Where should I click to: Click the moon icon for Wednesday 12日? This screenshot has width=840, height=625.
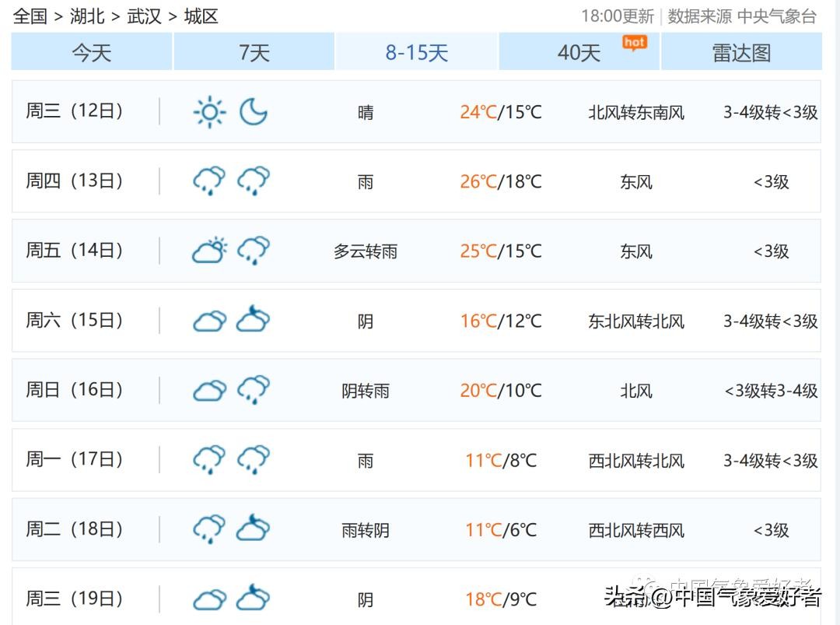253,112
